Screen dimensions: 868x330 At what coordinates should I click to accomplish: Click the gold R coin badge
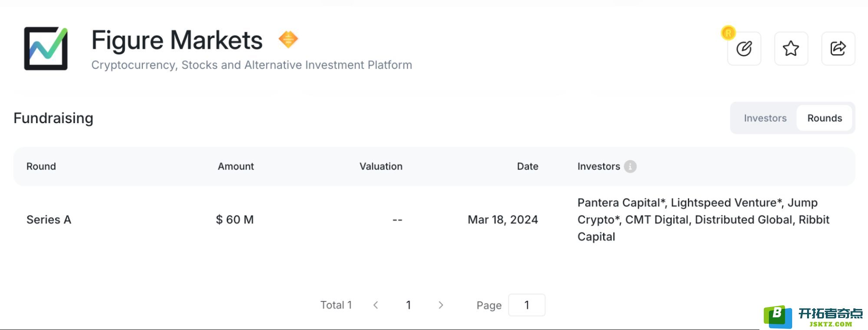(x=728, y=33)
